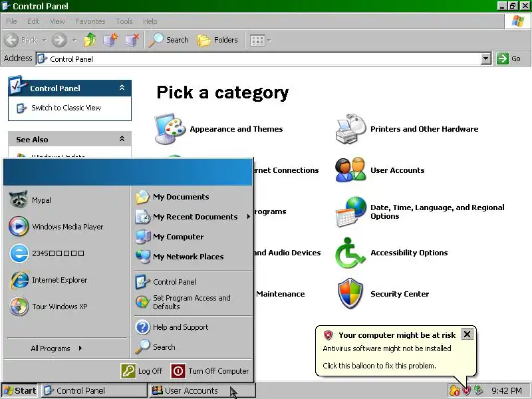Open Search from the Start menu
532x399 pixels.
point(193,346)
